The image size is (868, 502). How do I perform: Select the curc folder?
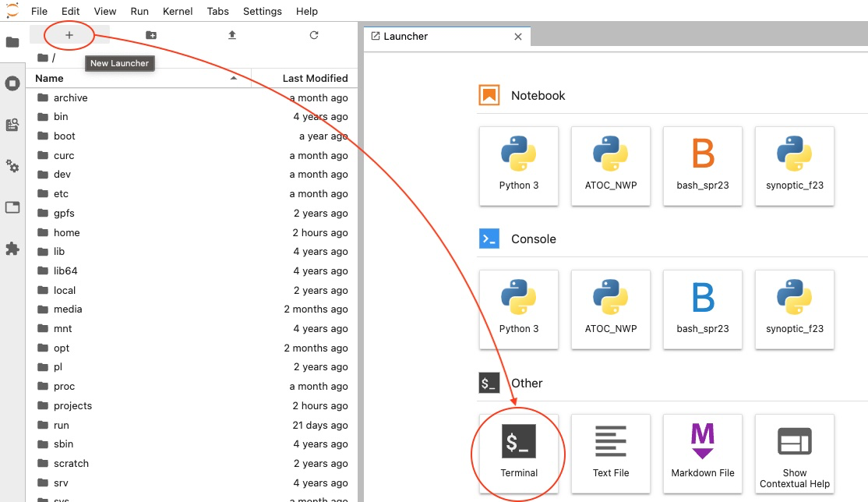(192, 155)
